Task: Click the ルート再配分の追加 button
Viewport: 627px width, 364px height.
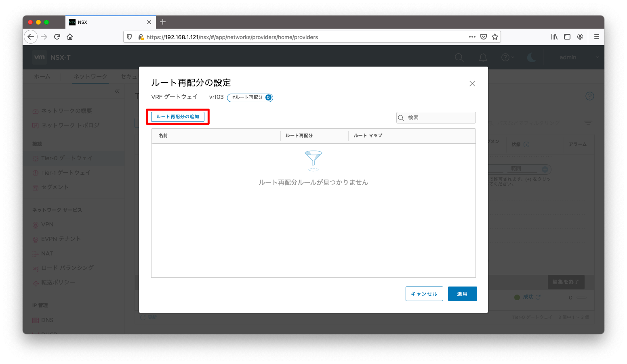Action: (178, 117)
